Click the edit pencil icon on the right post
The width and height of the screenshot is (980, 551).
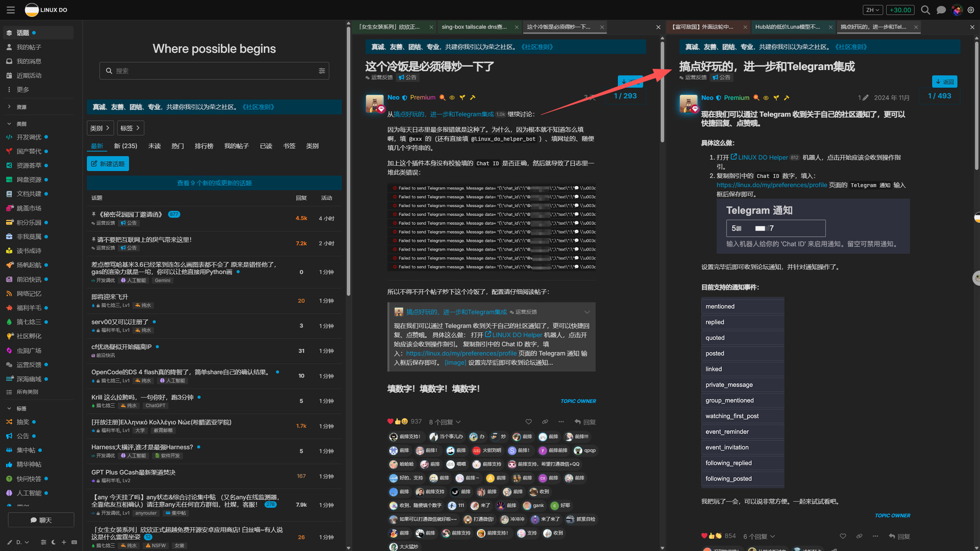(865, 97)
